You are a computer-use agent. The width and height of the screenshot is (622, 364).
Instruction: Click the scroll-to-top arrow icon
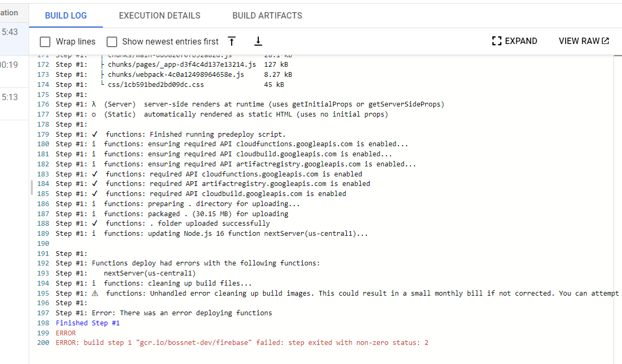pos(231,41)
